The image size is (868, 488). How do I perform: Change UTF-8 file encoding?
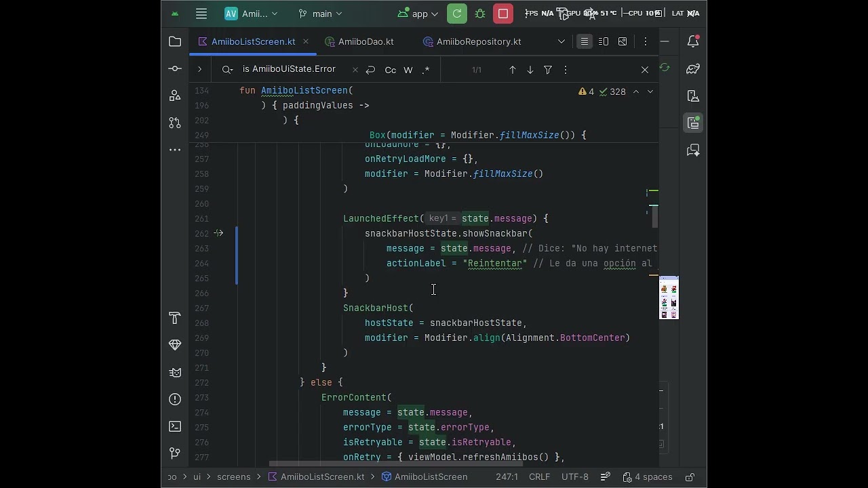point(575,477)
